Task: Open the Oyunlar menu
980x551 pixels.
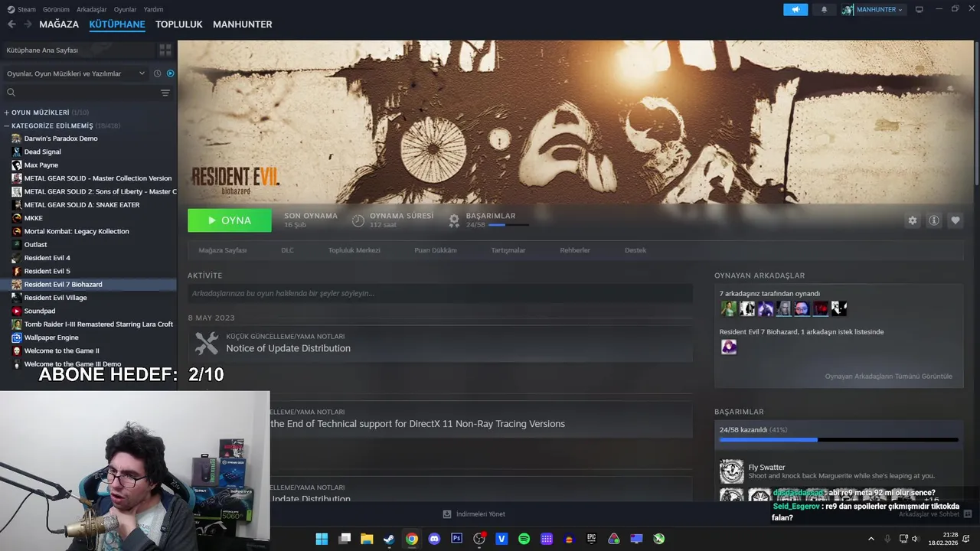Action: click(x=125, y=9)
